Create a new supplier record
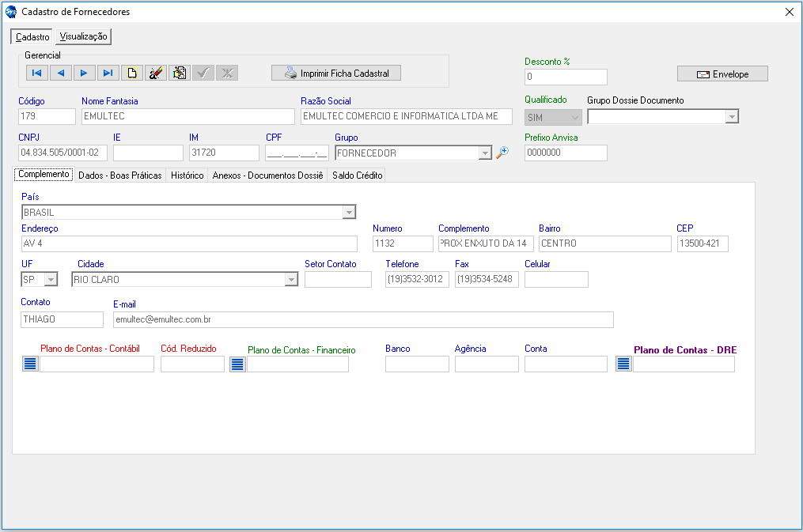The image size is (803, 532). [132, 73]
